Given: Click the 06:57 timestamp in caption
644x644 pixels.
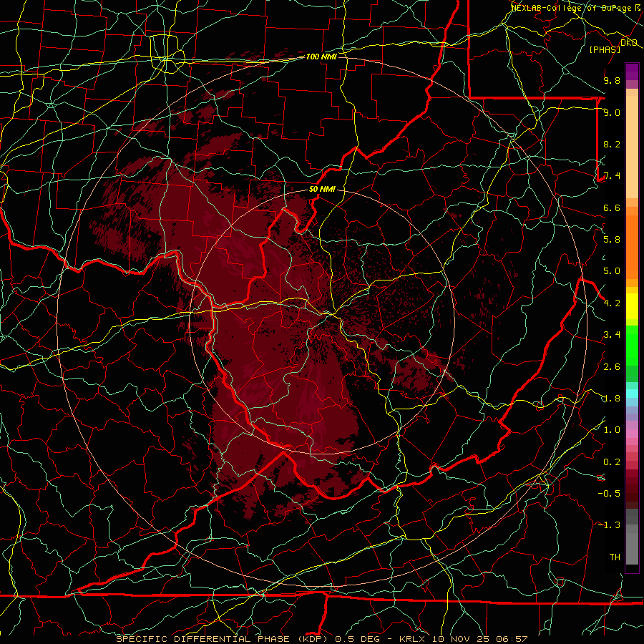Looking at the screenshot, I should 513,639.
